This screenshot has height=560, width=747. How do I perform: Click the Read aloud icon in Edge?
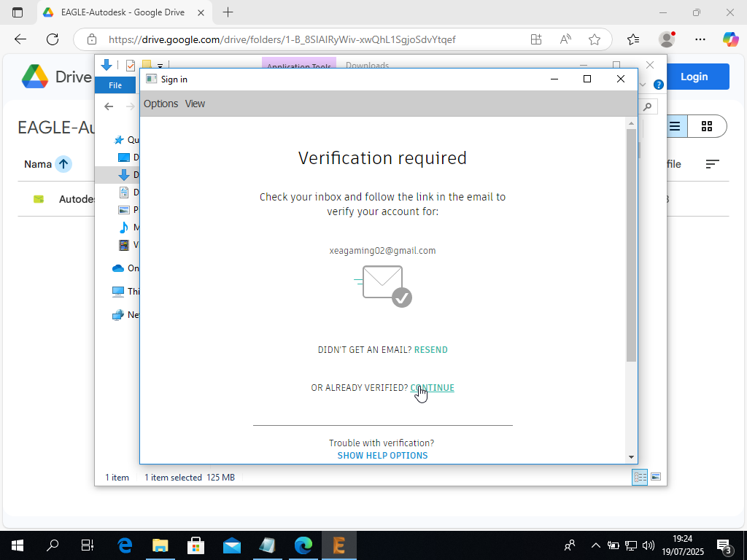(x=565, y=40)
